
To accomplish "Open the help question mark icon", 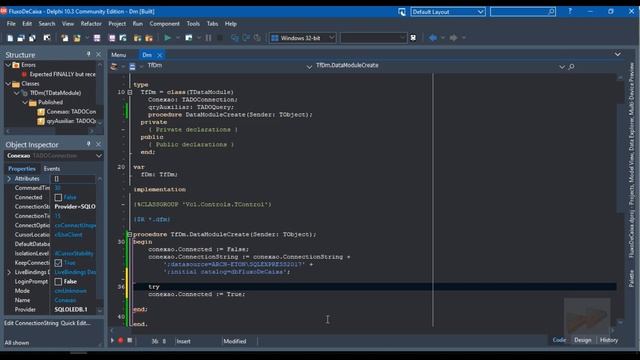I will click(x=570, y=11).
